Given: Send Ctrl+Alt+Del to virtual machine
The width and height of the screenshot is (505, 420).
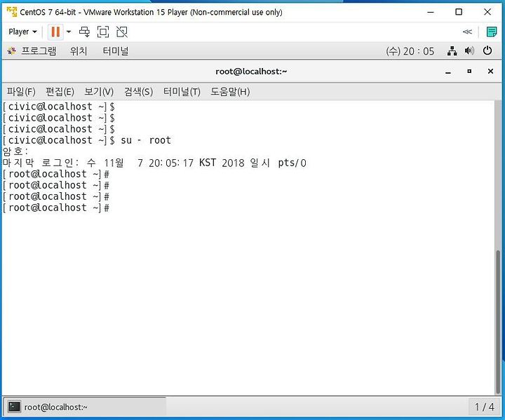Looking at the screenshot, I should 84,32.
